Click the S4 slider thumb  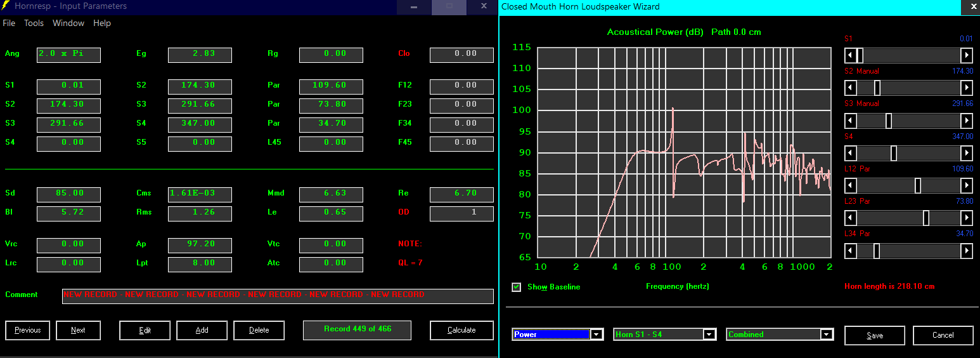894,153
